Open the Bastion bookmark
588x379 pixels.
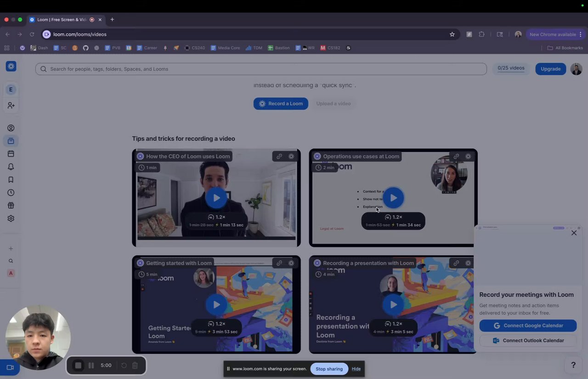pyautogui.click(x=278, y=48)
